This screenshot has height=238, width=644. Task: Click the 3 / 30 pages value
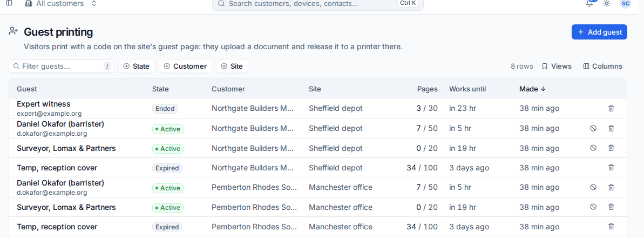[x=427, y=108]
